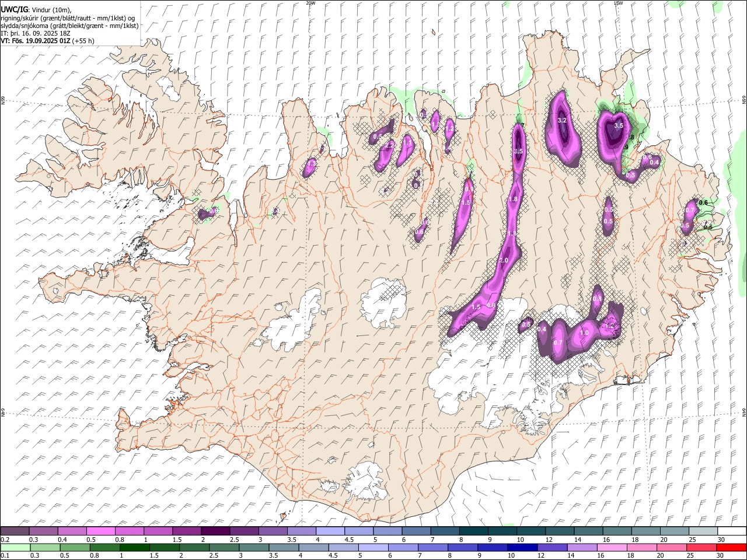Image resolution: width=747 pixels, height=560 pixels.
Task: Click the initial time line 'IT: þri. 16. 09. 2025 18Z'
Action: [x=36, y=33]
